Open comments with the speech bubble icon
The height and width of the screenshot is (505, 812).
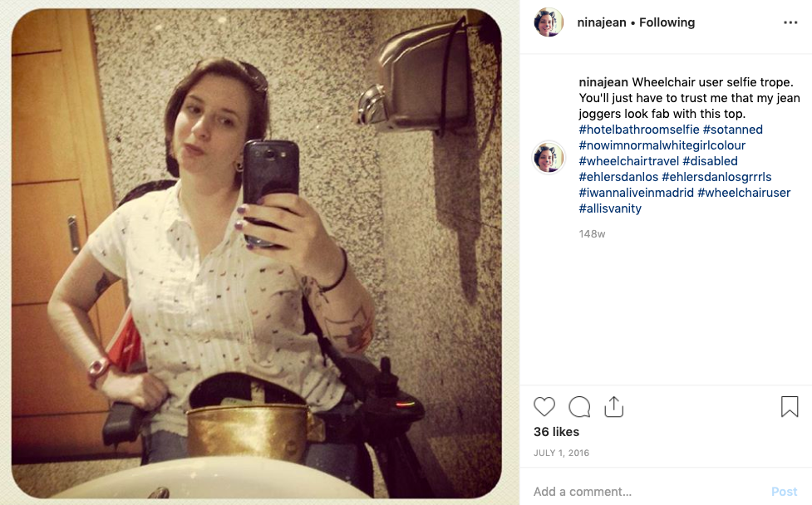click(579, 407)
